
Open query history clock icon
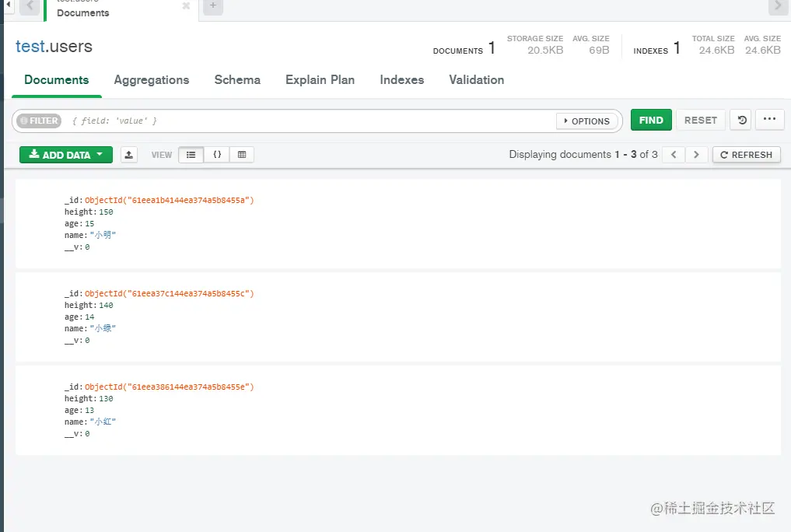(x=741, y=120)
